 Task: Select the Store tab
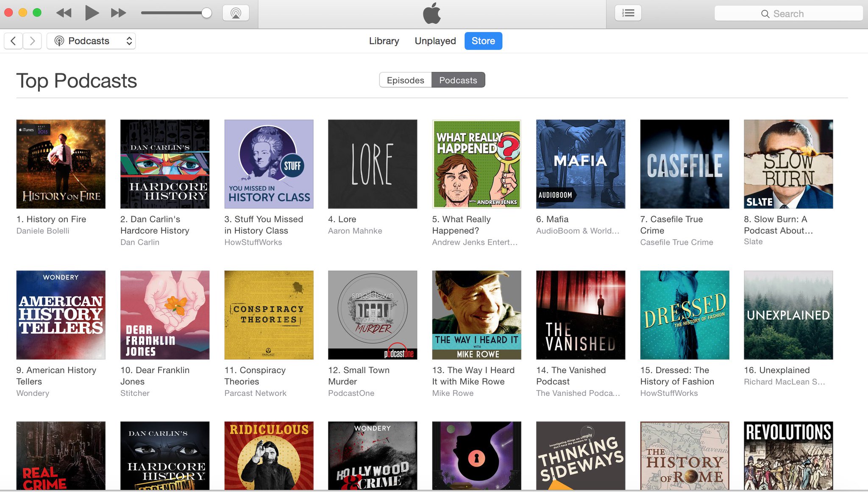coord(483,41)
